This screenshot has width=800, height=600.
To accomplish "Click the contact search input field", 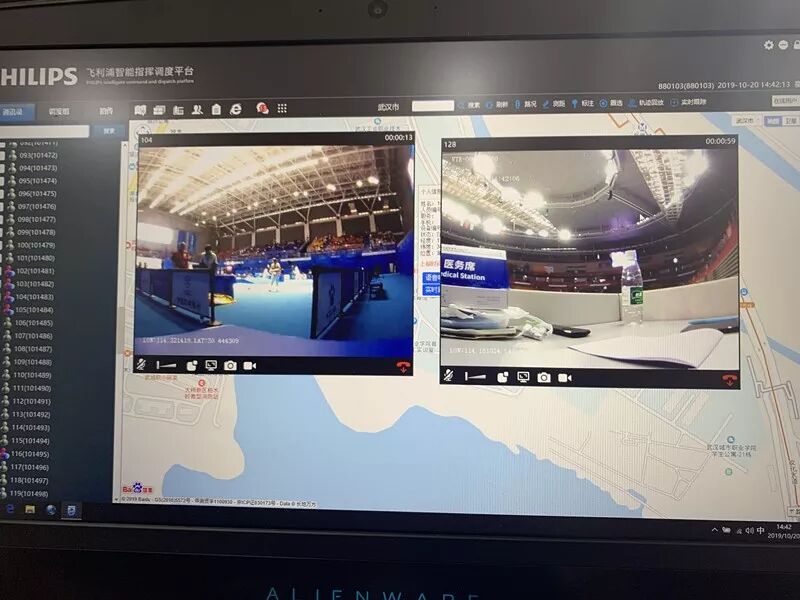I will [45, 132].
